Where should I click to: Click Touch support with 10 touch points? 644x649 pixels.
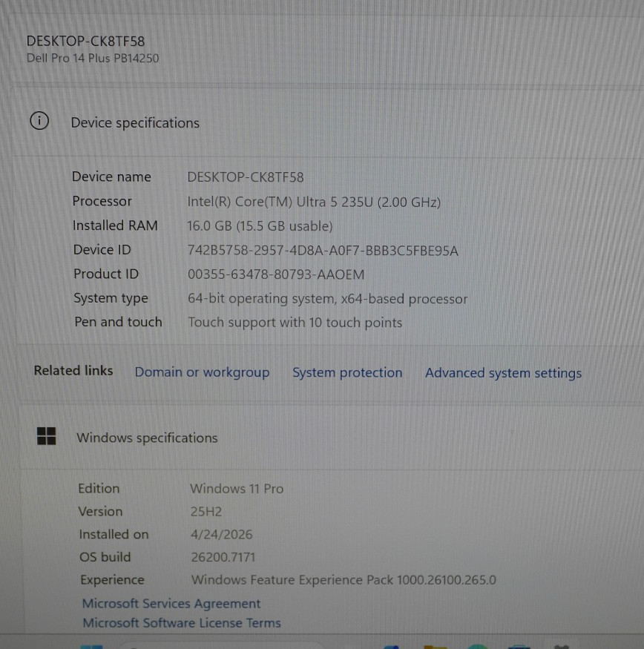click(x=295, y=323)
